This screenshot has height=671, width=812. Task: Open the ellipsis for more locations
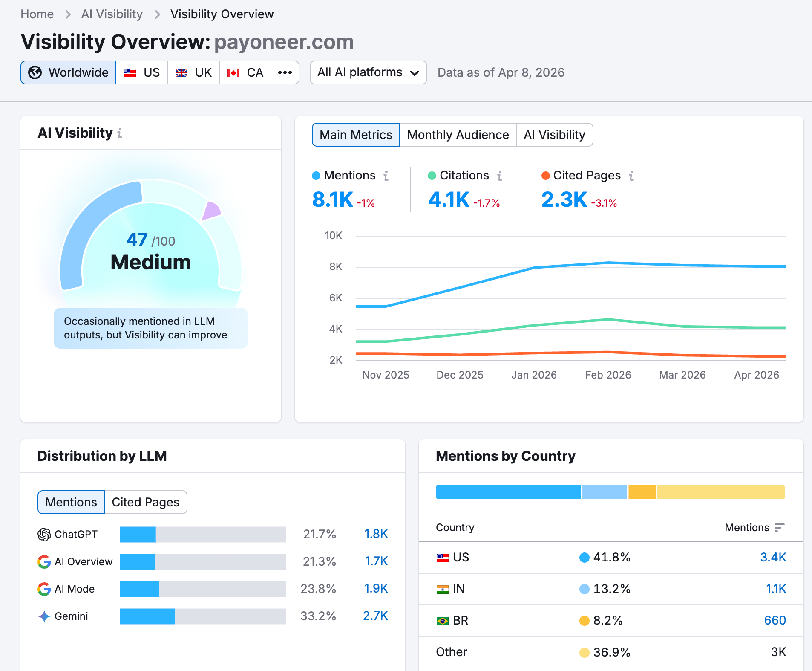coord(285,72)
